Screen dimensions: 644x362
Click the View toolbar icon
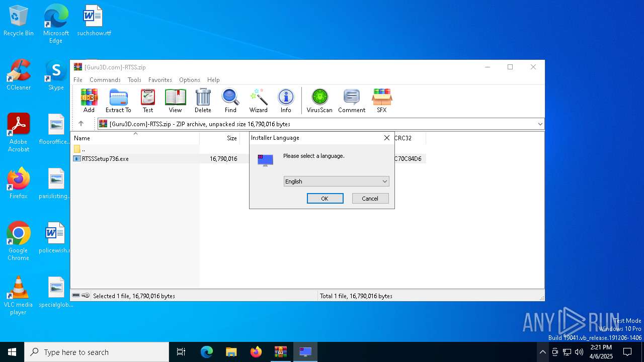175,101
